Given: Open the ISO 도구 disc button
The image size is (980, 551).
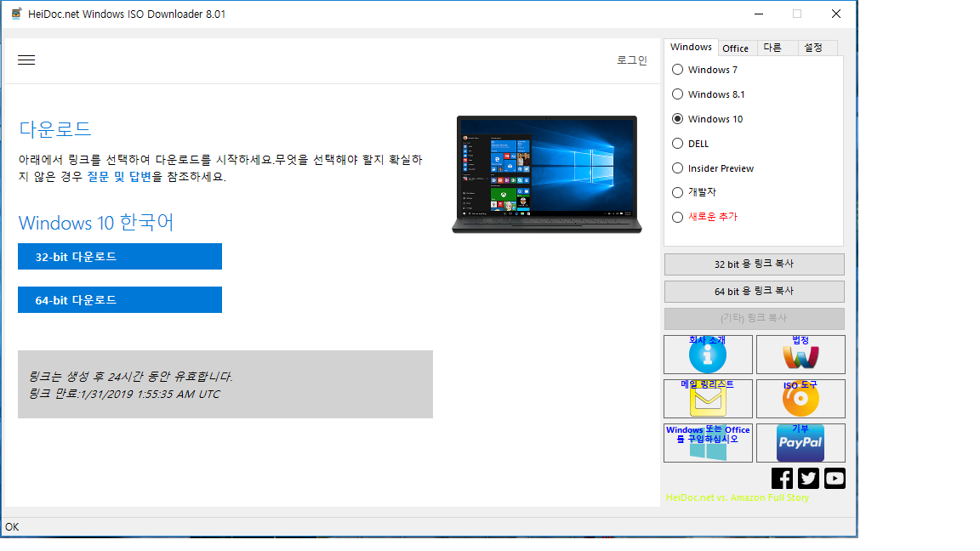Looking at the screenshot, I should [801, 399].
